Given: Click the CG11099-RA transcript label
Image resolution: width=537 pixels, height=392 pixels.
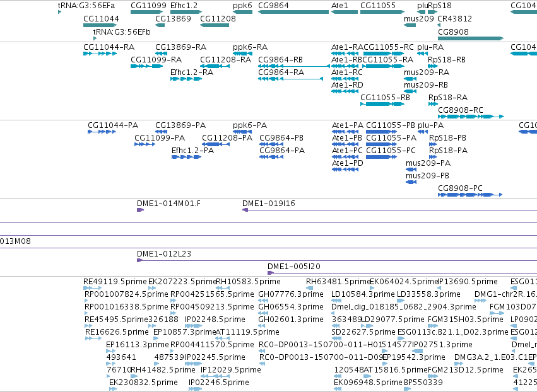Looking at the screenshot, I should point(156,60).
